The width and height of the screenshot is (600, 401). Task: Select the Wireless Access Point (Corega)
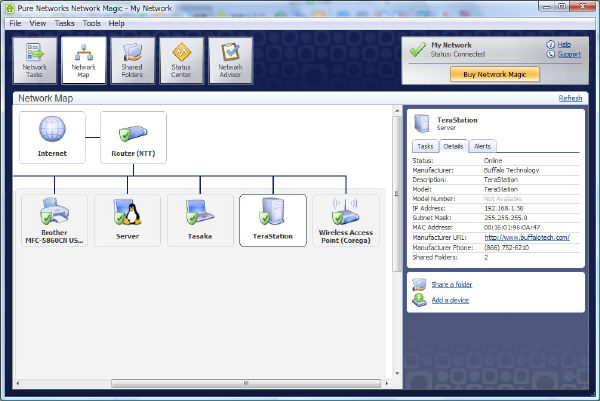[346, 220]
